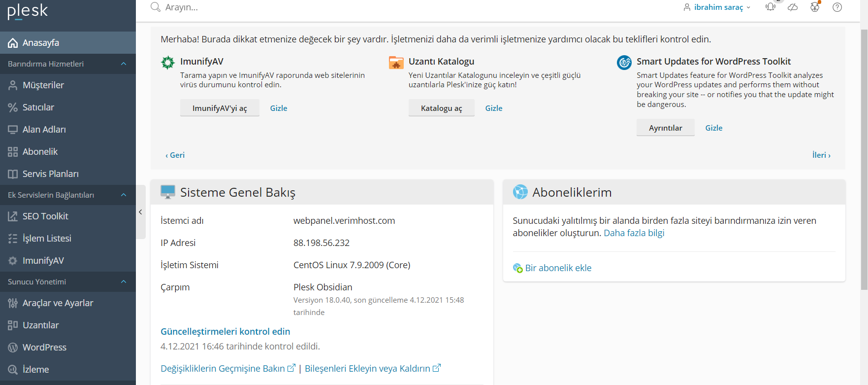The height and width of the screenshot is (385, 868).
Task: Click the cloud status icon in header
Action: click(793, 7)
